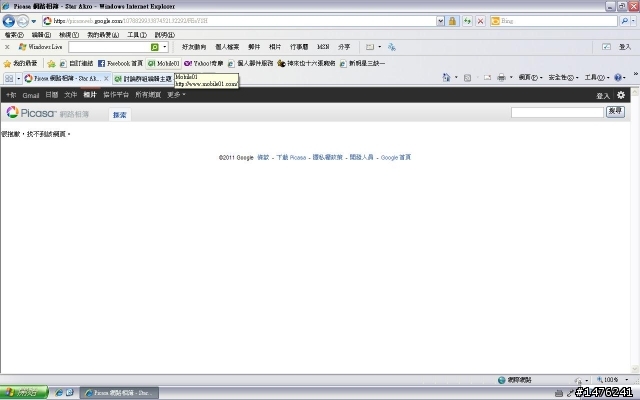Open the Mobile01 bookmark in the favorites bar
The height and width of the screenshot is (400, 640).
click(164, 63)
